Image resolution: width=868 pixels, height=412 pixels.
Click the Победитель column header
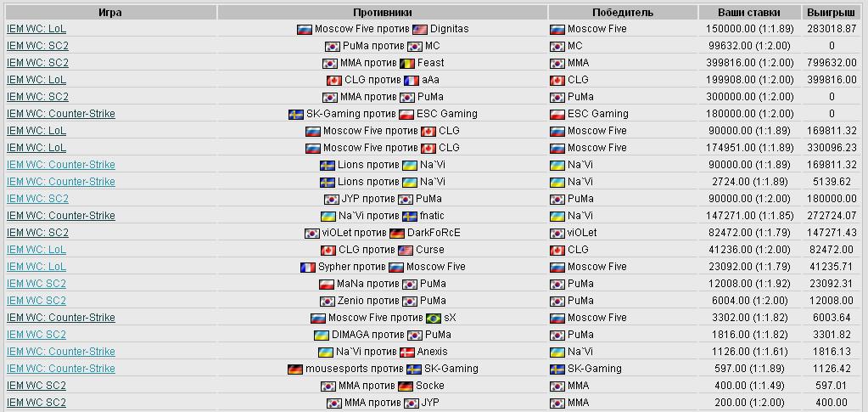pos(623,12)
